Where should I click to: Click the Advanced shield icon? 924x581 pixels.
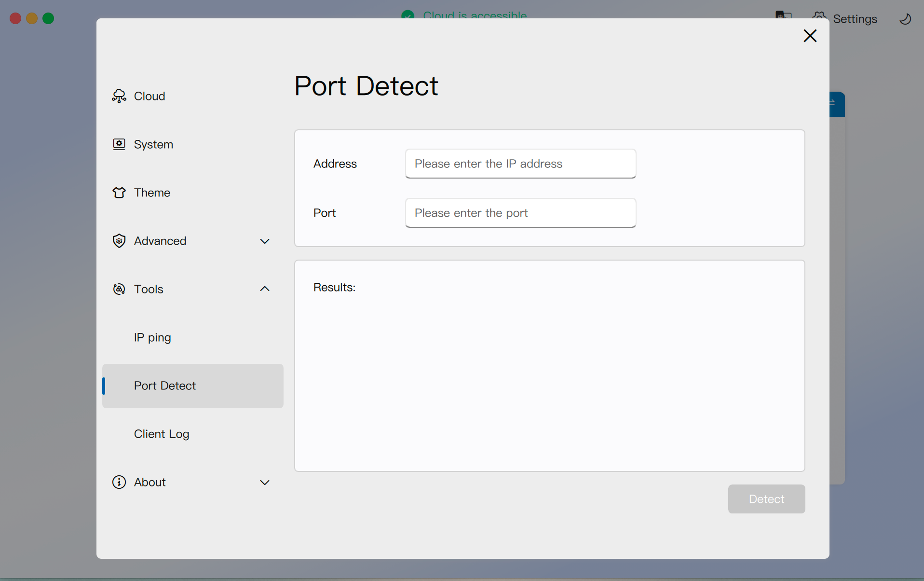point(119,241)
